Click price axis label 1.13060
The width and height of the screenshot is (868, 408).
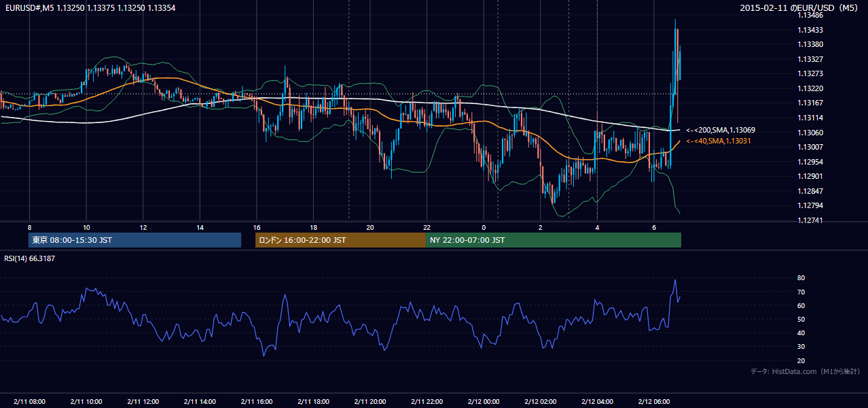tap(812, 133)
